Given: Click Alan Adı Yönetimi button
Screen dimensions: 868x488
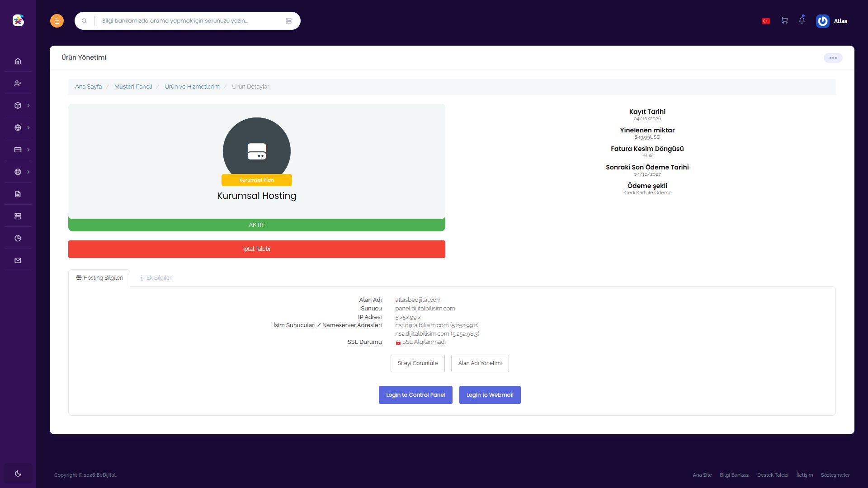Looking at the screenshot, I should click(x=480, y=363).
